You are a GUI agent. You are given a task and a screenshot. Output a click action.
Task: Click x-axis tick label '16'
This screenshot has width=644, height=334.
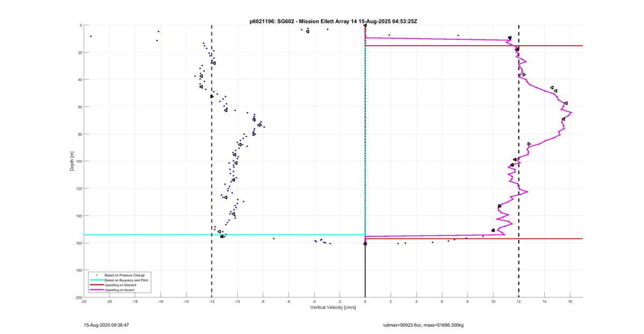click(570, 302)
